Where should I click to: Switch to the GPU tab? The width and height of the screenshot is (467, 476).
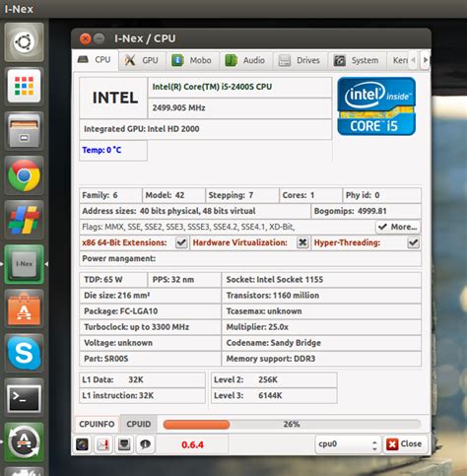click(142, 60)
